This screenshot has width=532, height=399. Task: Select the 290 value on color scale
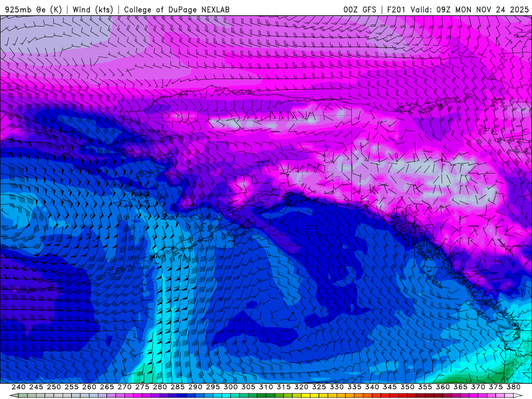[x=195, y=387]
